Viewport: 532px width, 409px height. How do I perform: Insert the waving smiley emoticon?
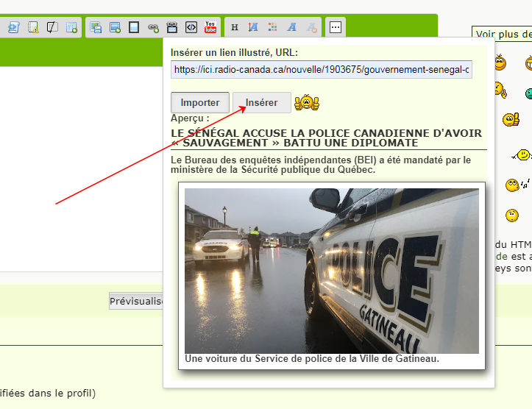522,155
